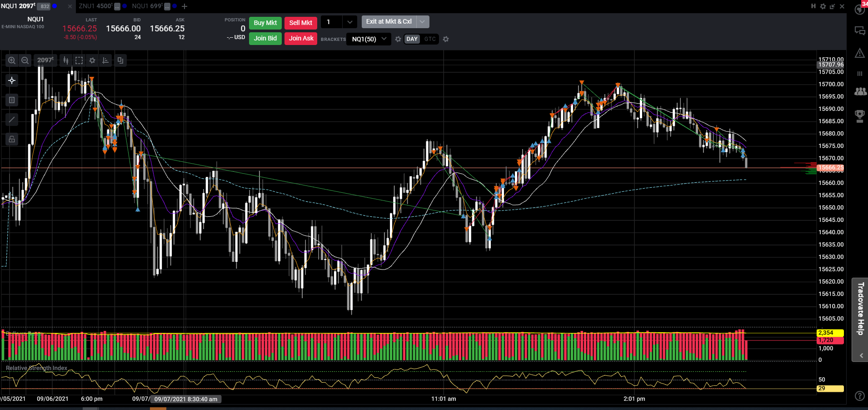Close the NQU1 2097t tab
This screenshot has height=410, width=868.
pos(70,6)
